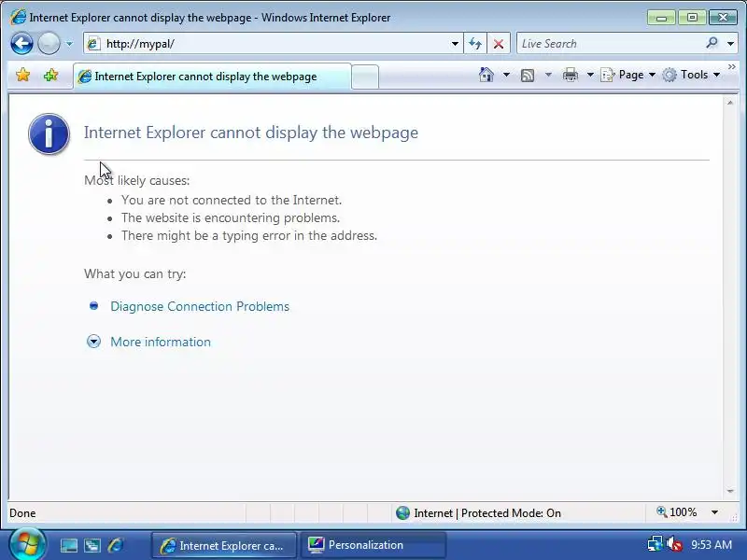Expand the address bar history dropdown
The width and height of the screenshot is (747, 560).
coord(455,44)
